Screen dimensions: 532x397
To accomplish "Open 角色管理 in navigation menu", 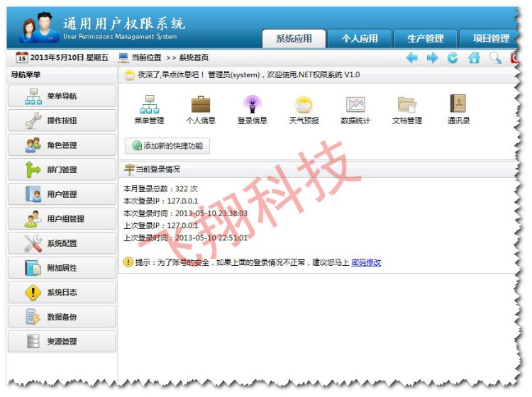I will click(62, 145).
